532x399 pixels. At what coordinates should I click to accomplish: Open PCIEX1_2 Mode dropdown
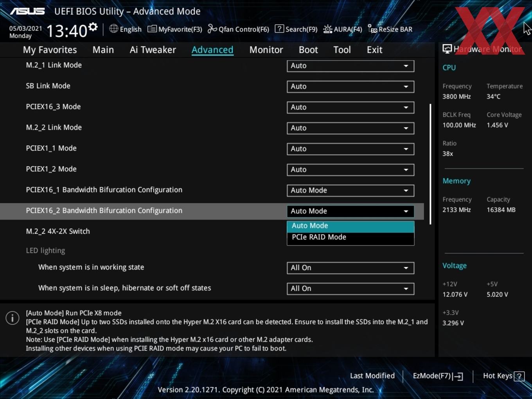pos(350,169)
